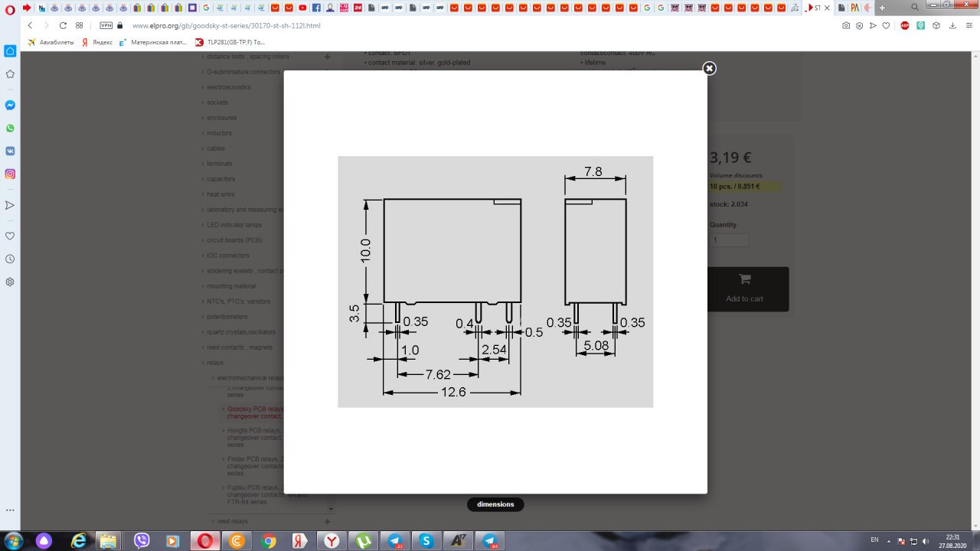This screenshot has height=551, width=980.
Task: Open My Flow send icon in toolbar
Action: 873,25
